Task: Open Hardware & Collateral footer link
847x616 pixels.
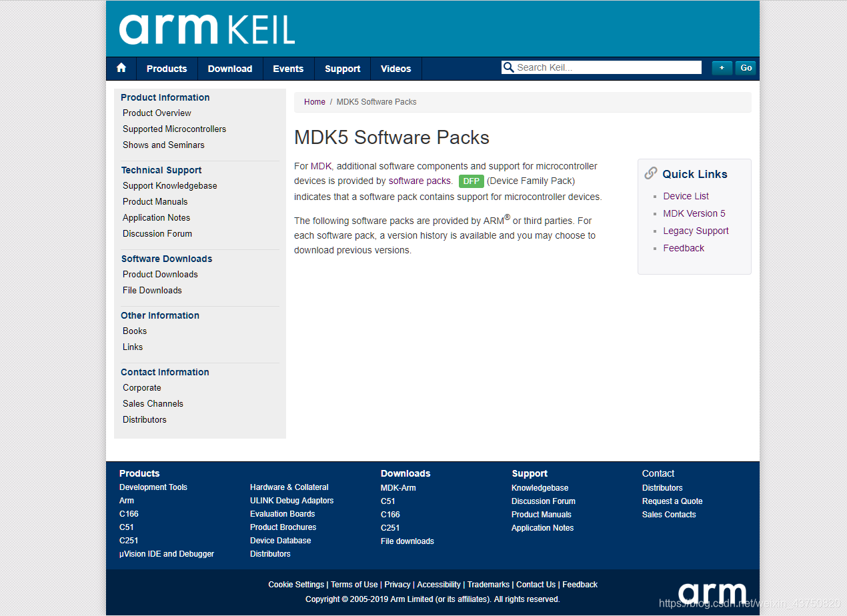Action: coord(289,487)
